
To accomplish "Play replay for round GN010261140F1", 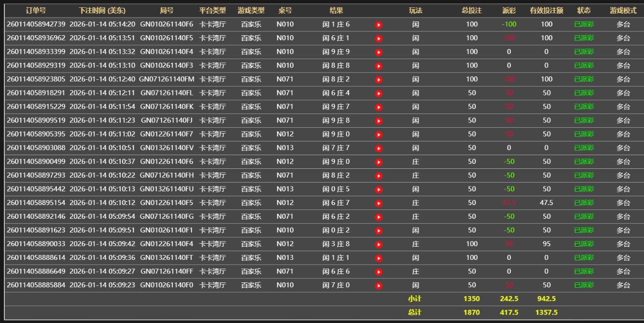I will 378,231.
